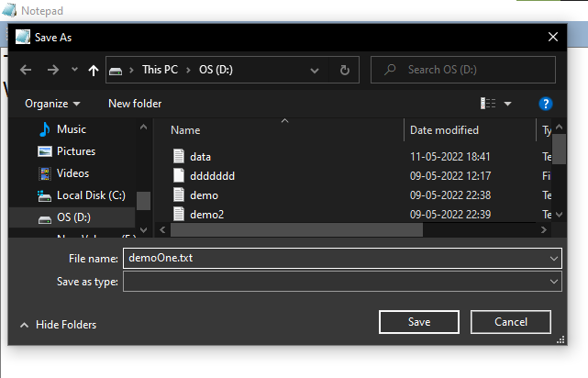Click the horizontal scrollbar thumb of file list

(296, 230)
